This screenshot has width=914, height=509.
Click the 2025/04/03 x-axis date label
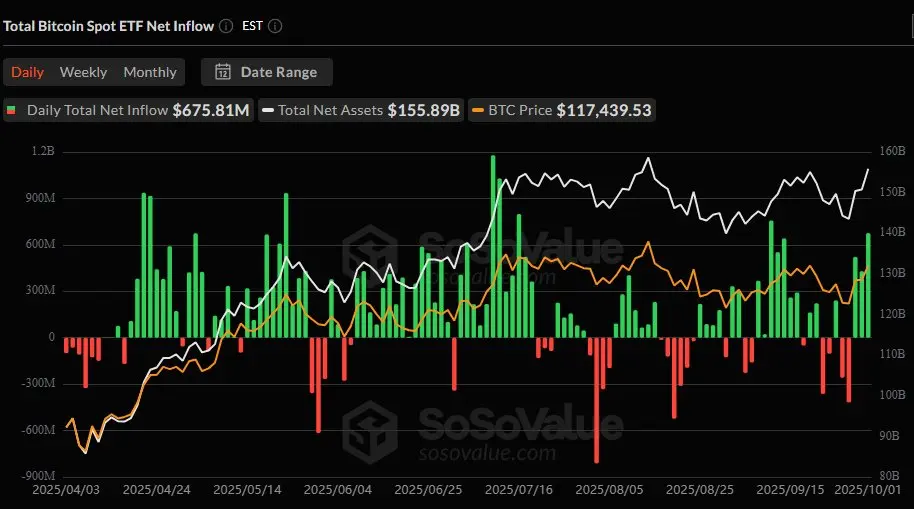(66, 490)
